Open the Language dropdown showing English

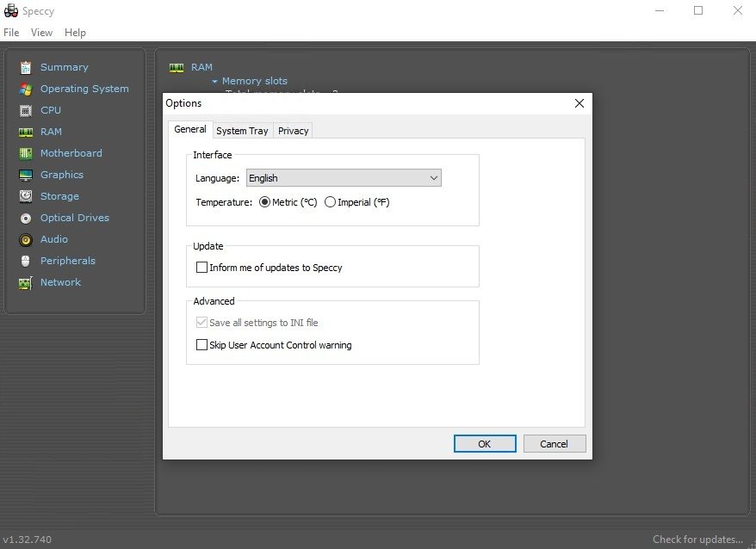(x=344, y=178)
